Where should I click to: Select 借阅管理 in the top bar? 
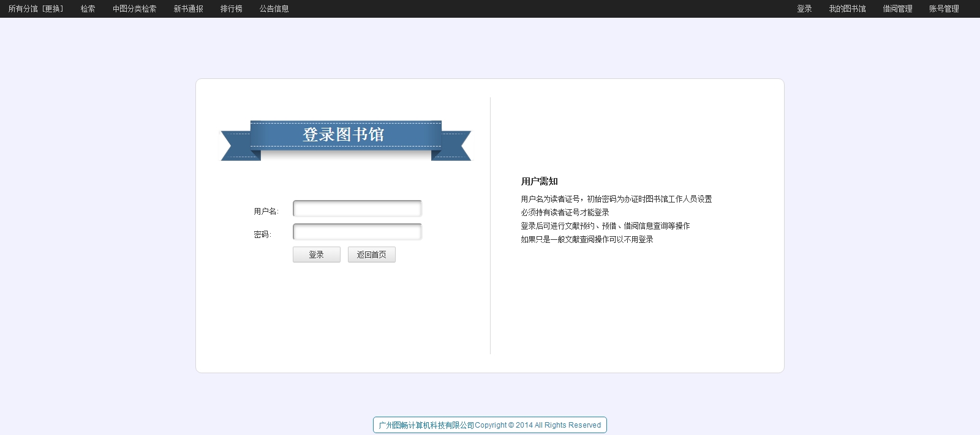click(897, 9)
